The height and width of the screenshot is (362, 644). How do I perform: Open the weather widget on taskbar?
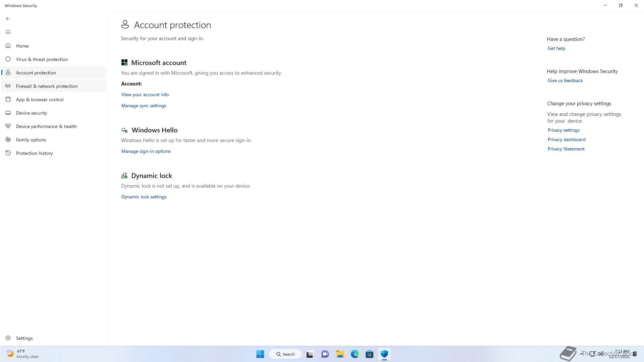[22, 354]
